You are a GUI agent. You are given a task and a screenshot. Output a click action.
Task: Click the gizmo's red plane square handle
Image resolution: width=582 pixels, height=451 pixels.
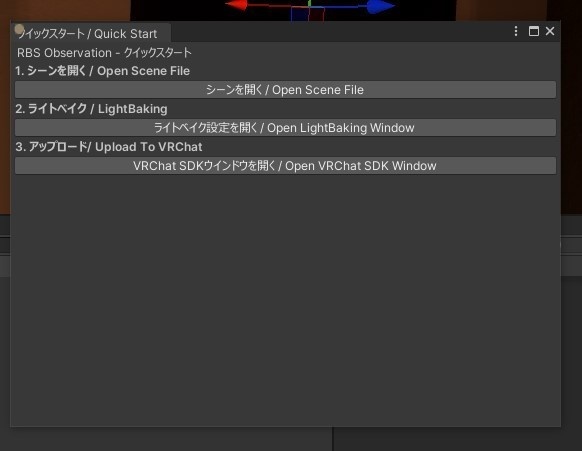pyautogui.click(x=317, y=14)
